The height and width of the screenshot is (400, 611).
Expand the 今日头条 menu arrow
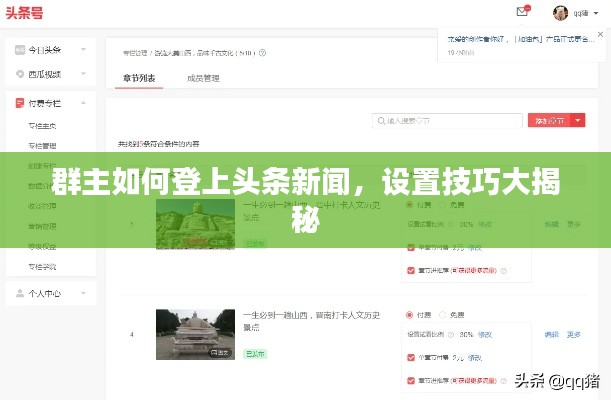tap(83, 49)
